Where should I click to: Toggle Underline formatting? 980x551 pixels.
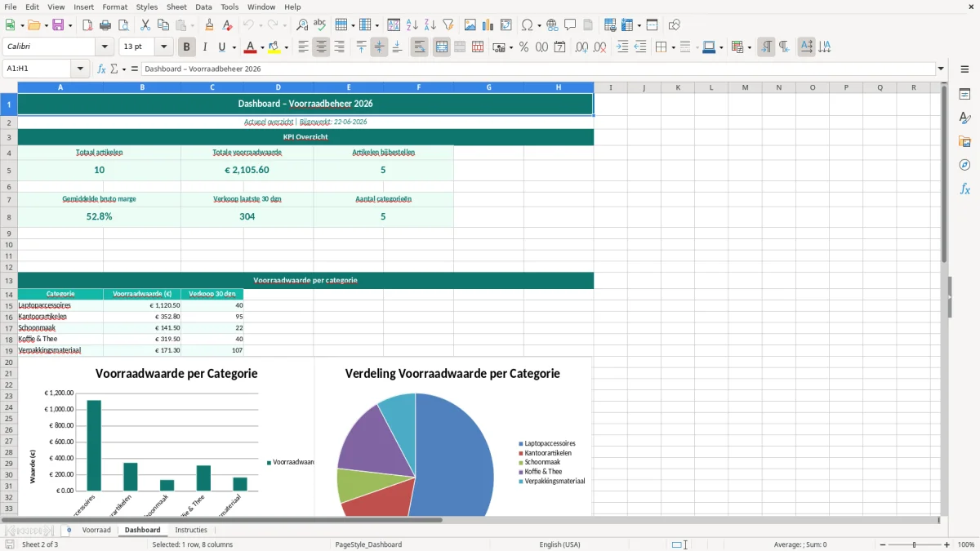point(221,47)
